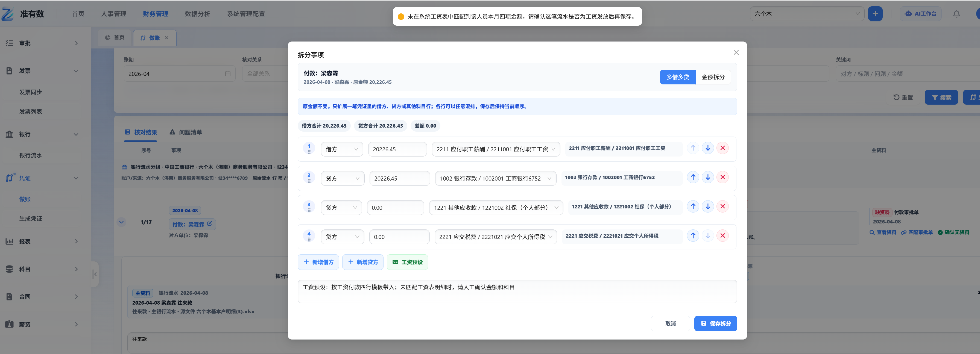This screenshot has width=980, height=354.
Task: Delete row 2 credit entry
Action: (722, 177)
